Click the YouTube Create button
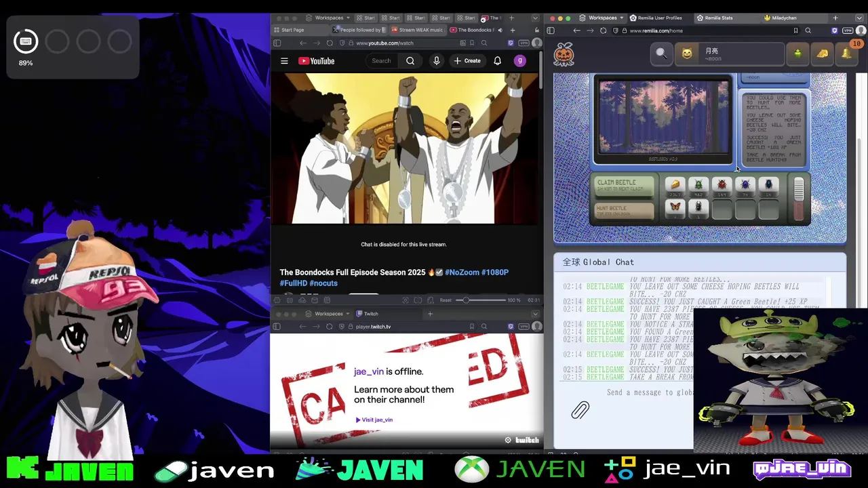This screenshot has height=488, width=868. tap(467, 61)
